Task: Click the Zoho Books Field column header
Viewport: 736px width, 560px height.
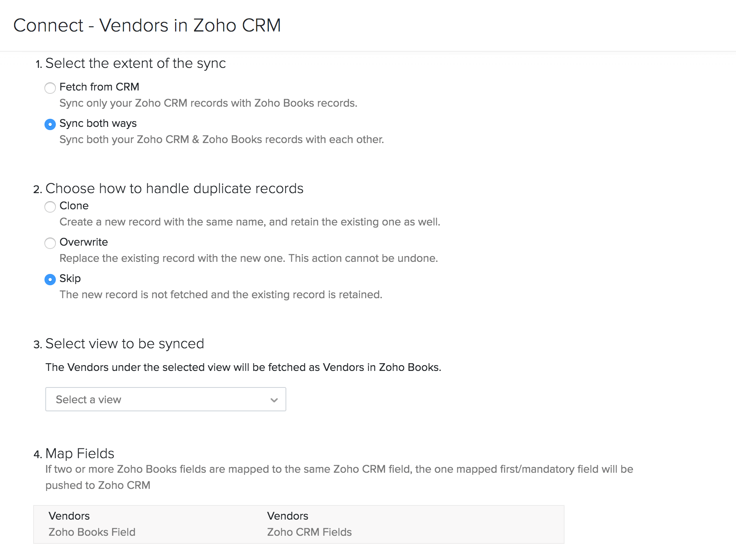Action: click(92, 532)
